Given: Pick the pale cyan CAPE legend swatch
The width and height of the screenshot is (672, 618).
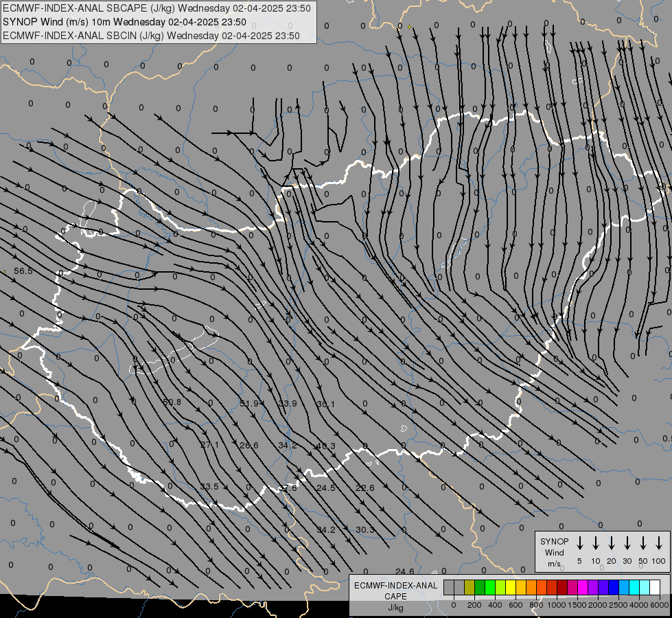Looking at the screenshot, I should click(644, 588).
